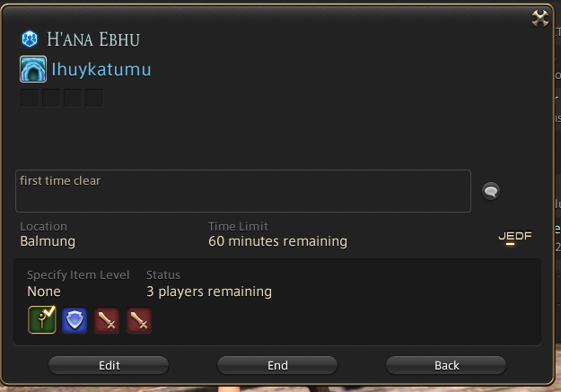The height and width of the screenshot is (392, 561).
Task: Click the Back button
Action: pos(446,365)
